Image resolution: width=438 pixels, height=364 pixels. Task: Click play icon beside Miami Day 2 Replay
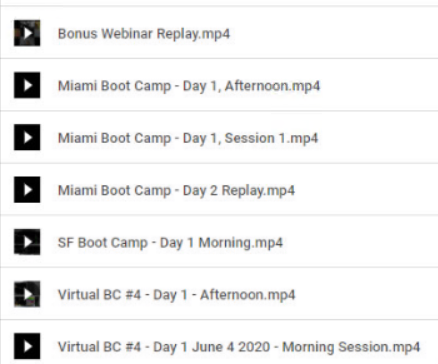27,190
